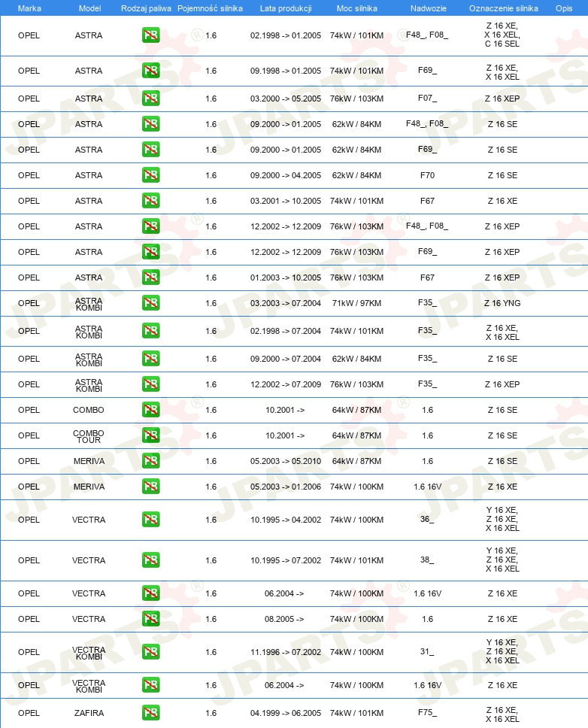This screenshot has height=728, width=588.
Task: Click fuel icon in VECTRA KOMBI 31_ row
Action: (x=151, y=652)
